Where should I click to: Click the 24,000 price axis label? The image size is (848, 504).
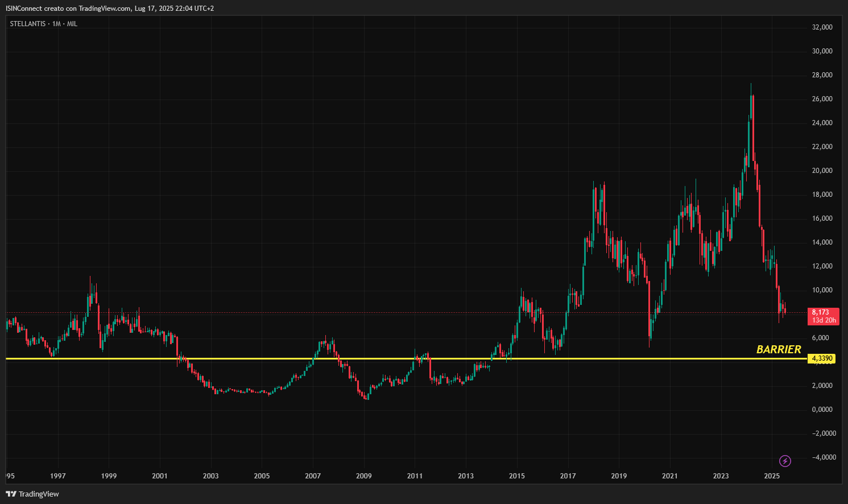point(822,123)
